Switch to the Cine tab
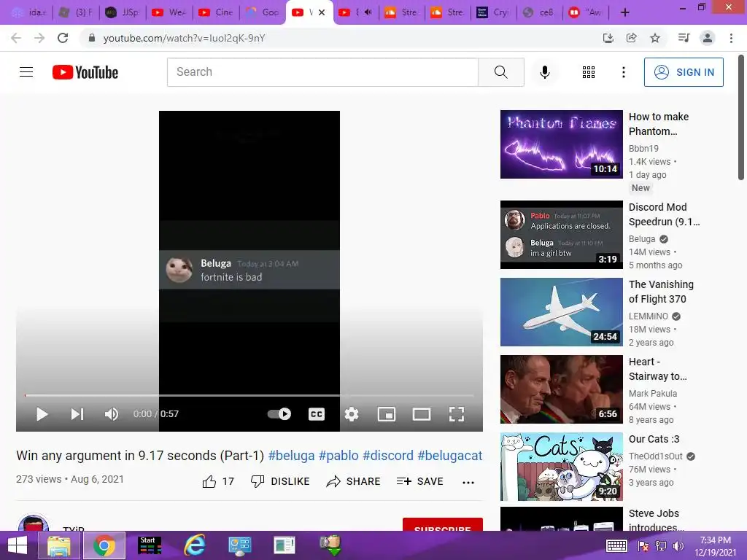The height and width of the screenshot is (560, 747). coord(215,12)
